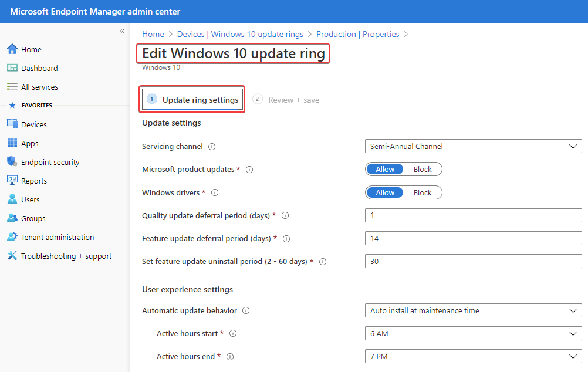Open Users in the sidebar menu
The image size is (588, 372).
tap(30, 199)
